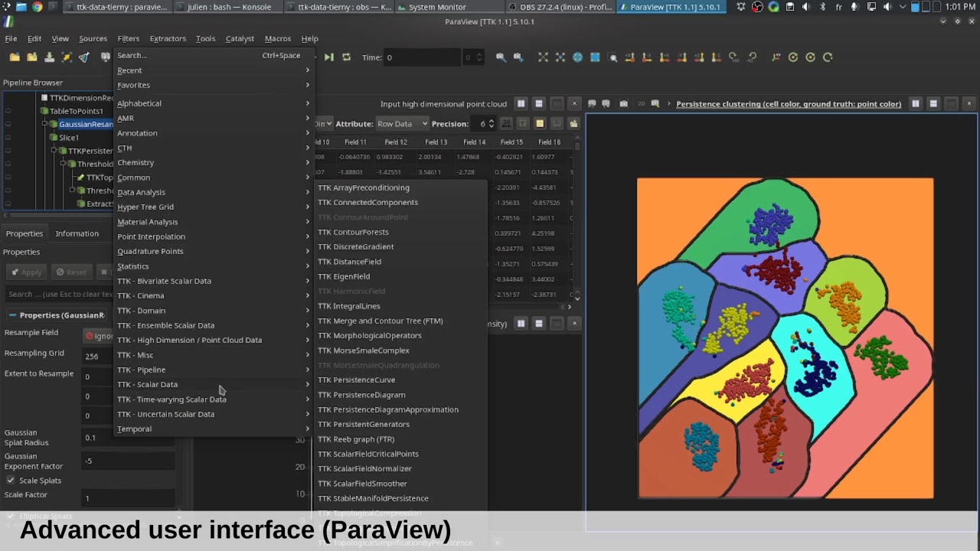Screen dimensions: 980x551
Task: Click the camera link magnifier icon
Action: point(501,57)
